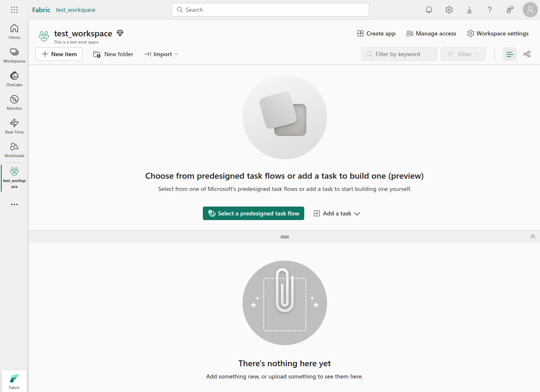Switch to list view
The width and height of the screenshot is (540, 392).
510,54
